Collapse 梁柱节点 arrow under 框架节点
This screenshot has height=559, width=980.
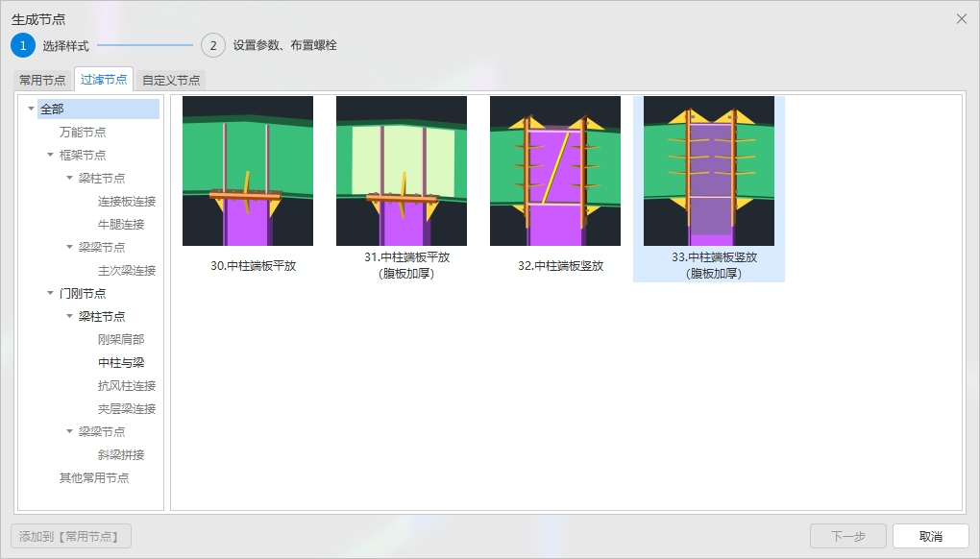[x=69, y=178]
